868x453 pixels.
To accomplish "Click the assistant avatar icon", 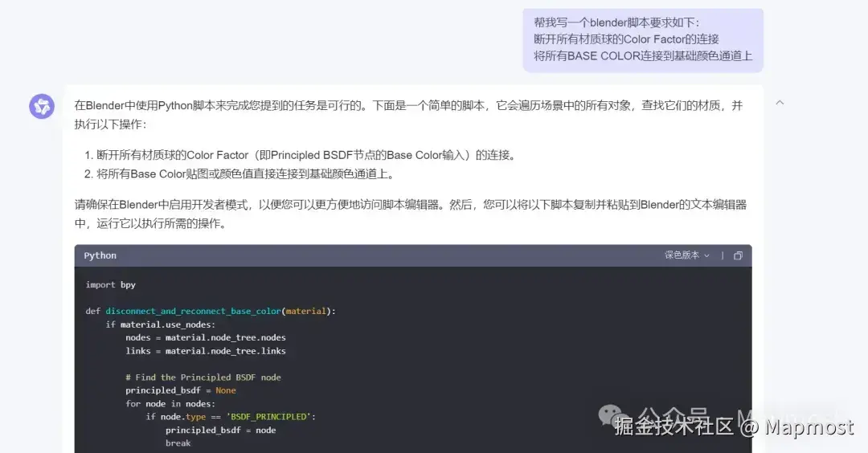I will (42, 106).
